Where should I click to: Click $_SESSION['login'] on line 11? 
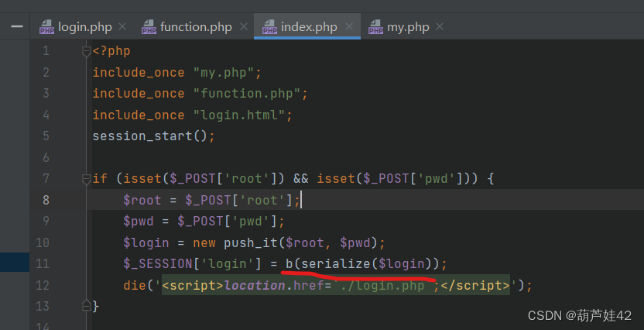(x=192, y=264)
